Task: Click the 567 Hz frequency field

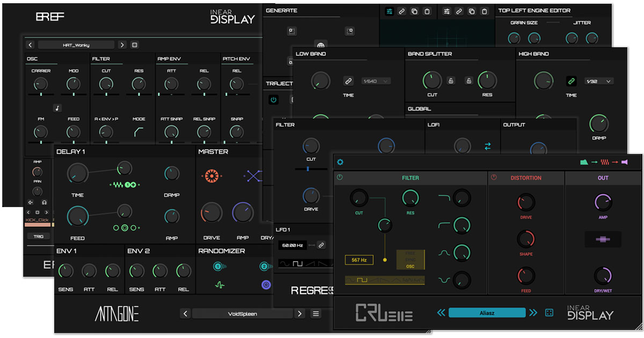Action: [x=359, y=260]
